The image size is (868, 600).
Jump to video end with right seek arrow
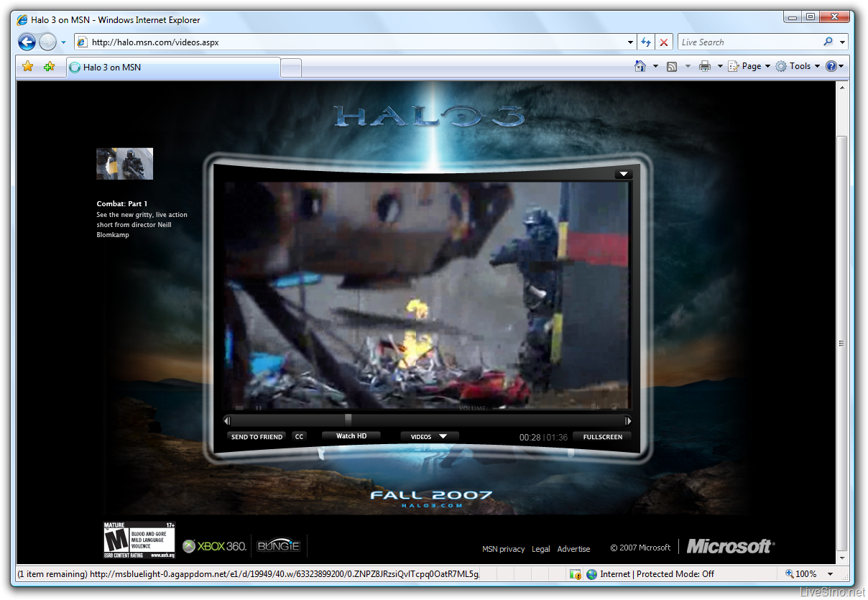click(628, 421)
